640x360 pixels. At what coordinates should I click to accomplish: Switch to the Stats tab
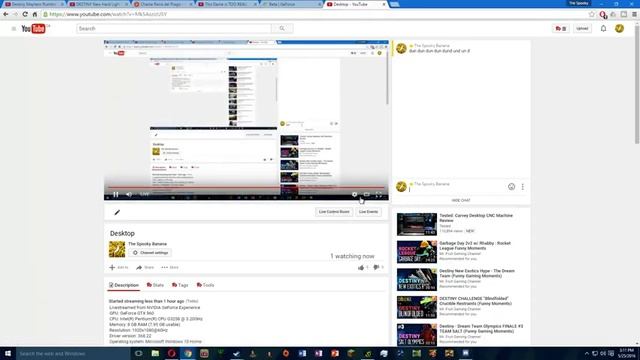(x=155, y=285)
